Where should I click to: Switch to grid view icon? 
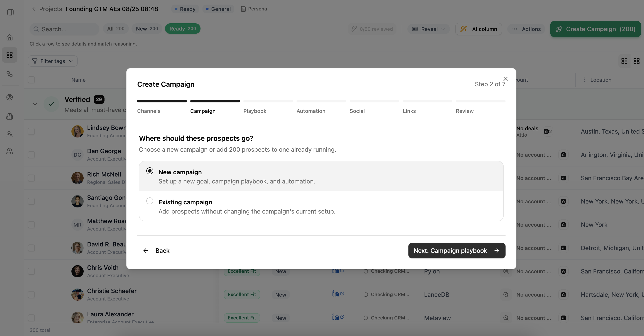[637, 61]
